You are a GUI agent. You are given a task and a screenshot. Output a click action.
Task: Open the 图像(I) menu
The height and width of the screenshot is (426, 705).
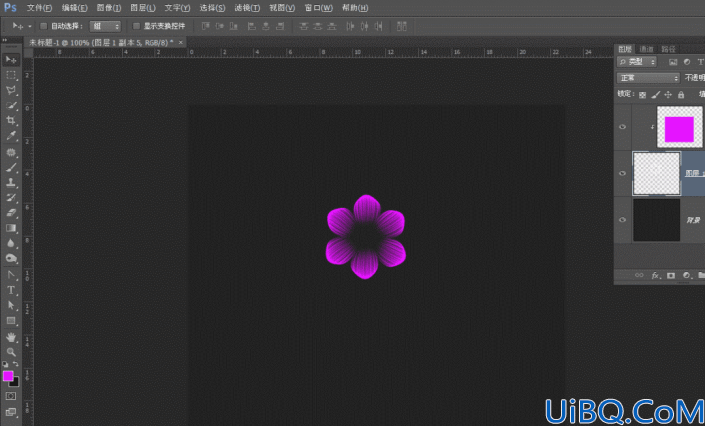pos(109,8)
